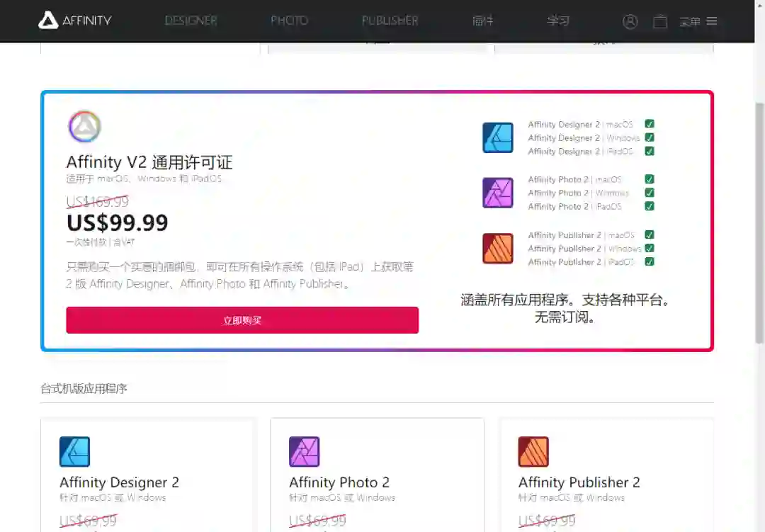
Task: Click the Affinity Designer 2 desktop card icon
Action: pos(74,451)
